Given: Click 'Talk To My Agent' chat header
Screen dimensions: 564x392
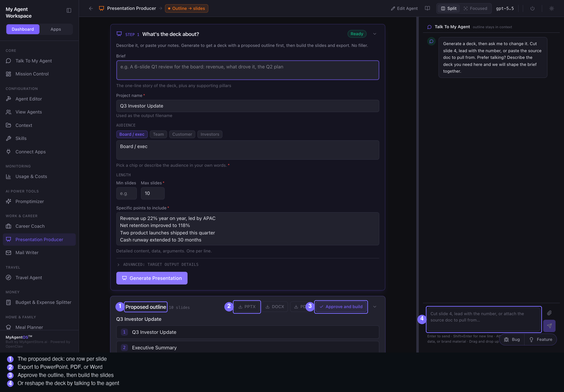Looking at the screenshot, I should click(452, 27).
